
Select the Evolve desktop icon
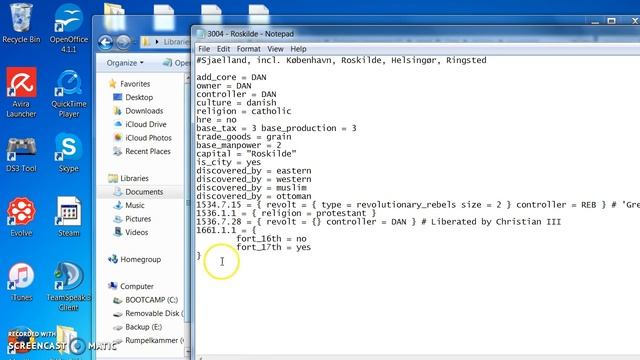click(x=21, y=217)
